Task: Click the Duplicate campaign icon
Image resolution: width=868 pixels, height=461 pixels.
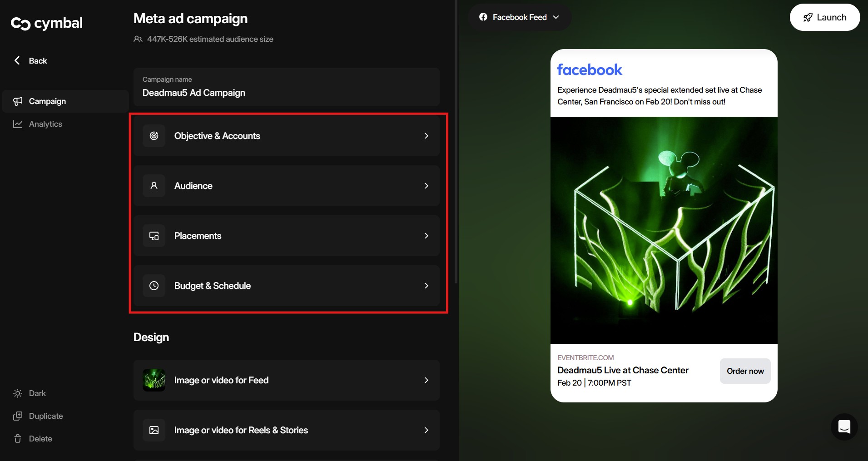Action: pyautogui.click(x=18, y=416)
